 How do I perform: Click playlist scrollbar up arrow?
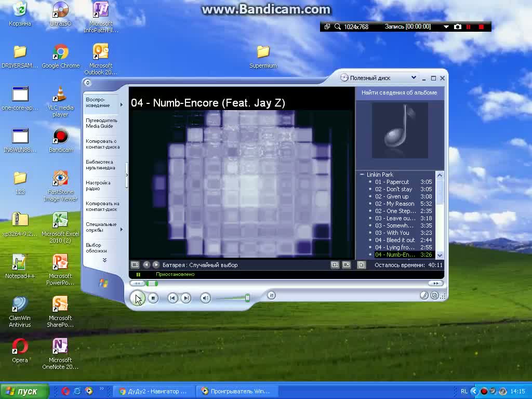click(x=440, y=175)
